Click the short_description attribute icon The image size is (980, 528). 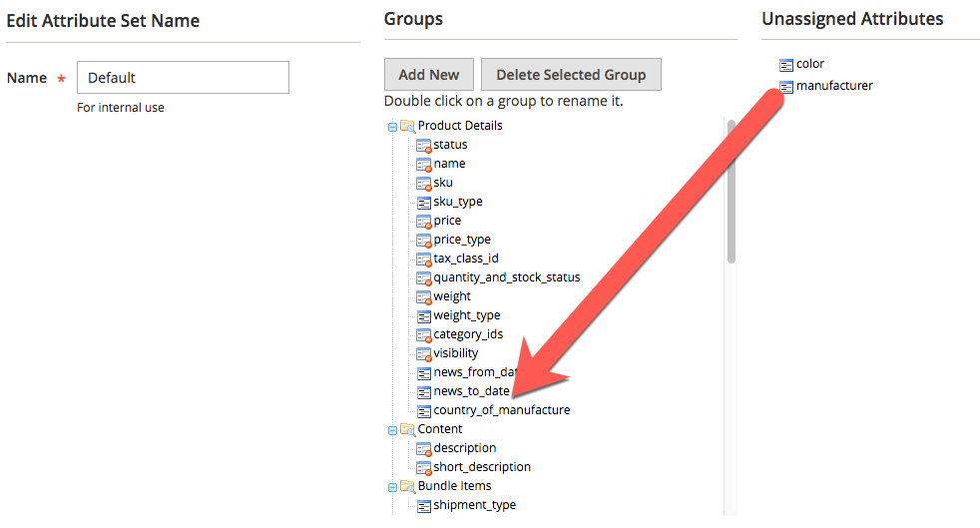(x=424, y=468)
